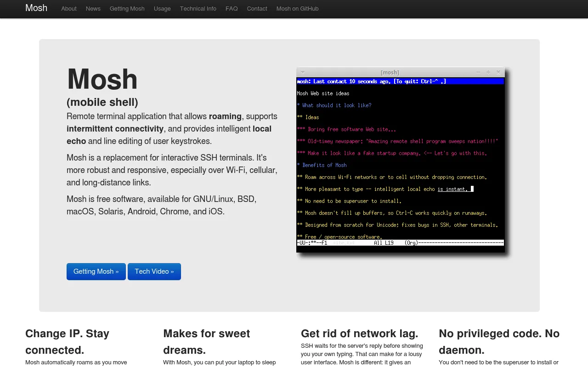Click the blue Getting Mosh » button

(96, 271)
